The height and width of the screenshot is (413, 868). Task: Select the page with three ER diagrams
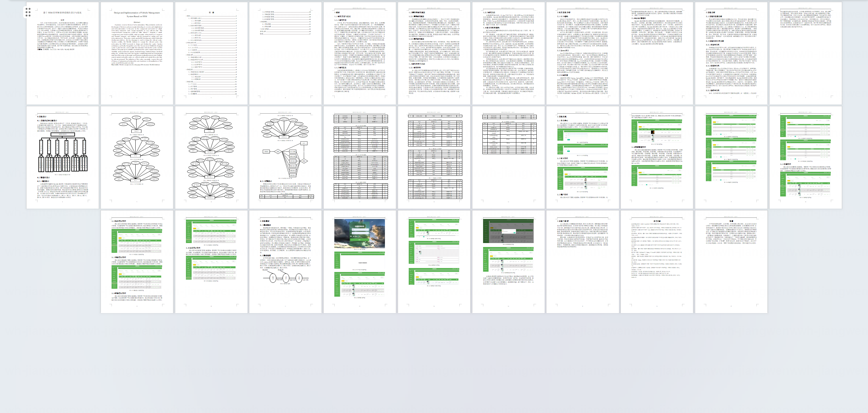coord(137,157)
